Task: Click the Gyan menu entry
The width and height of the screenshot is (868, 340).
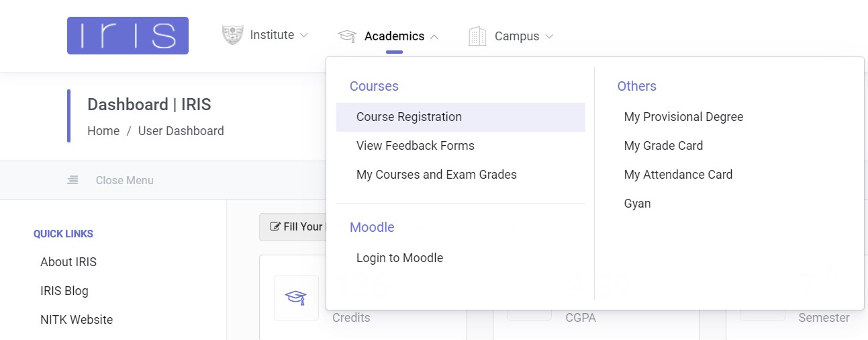Action: 637,204
